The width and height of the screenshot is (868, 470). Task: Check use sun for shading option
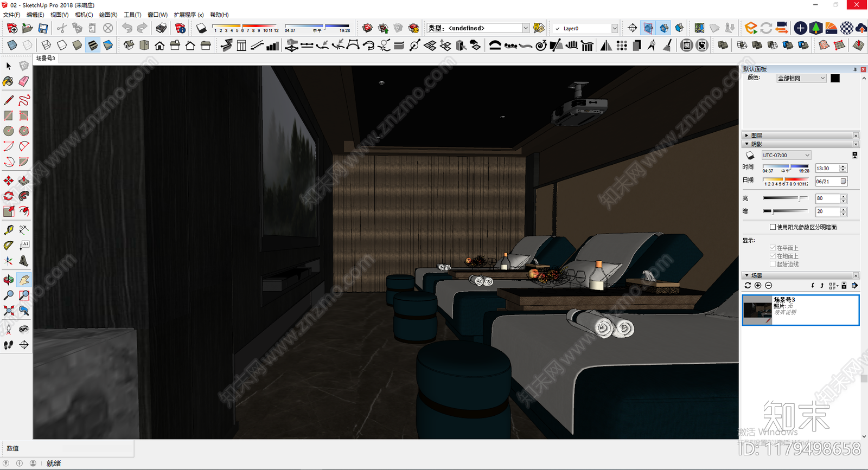pos(773,227)
